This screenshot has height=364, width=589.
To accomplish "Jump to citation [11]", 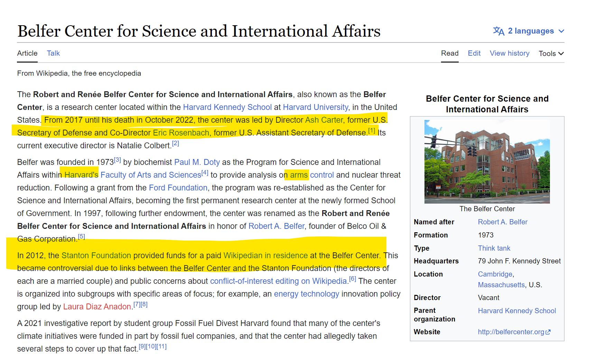I will (x=162, y=347).
